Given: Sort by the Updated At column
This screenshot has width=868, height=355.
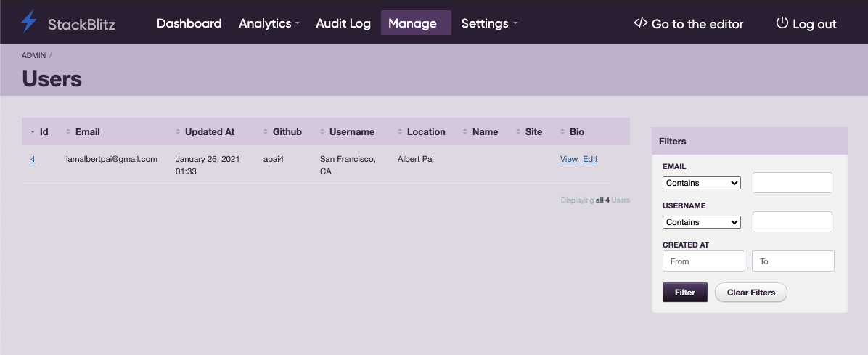Looking at the screenshot, I should point(209,132).
